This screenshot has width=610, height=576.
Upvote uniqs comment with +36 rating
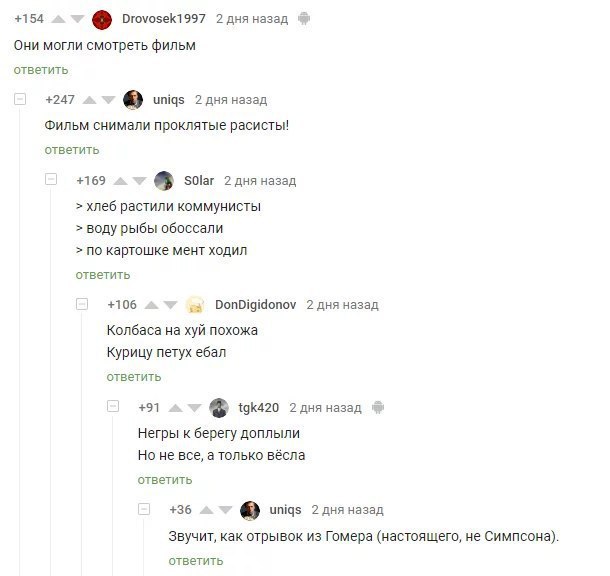pyautogui.click(x=207, y=510)
